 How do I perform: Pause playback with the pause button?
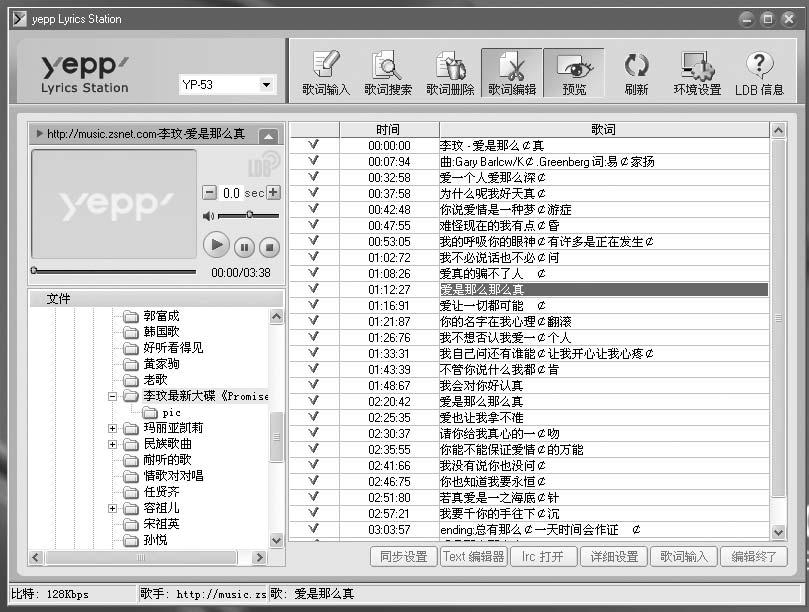pyautogui.click(x=245, y=248)
